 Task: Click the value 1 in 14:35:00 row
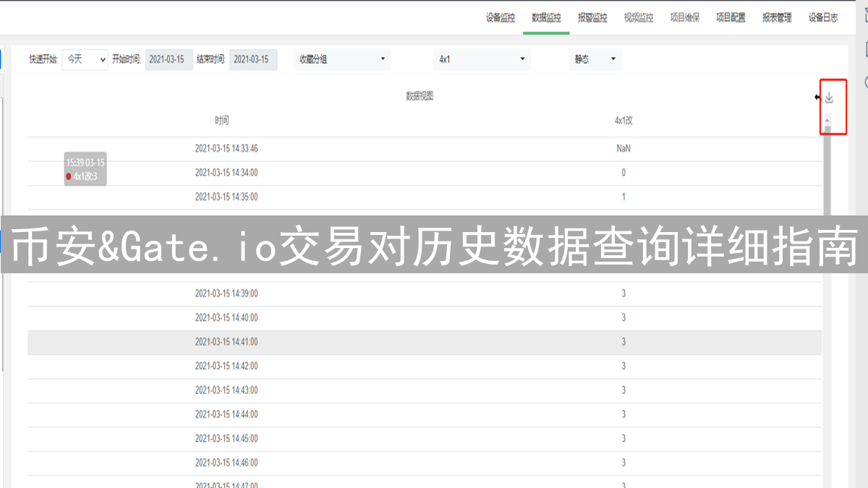point(624,197)
